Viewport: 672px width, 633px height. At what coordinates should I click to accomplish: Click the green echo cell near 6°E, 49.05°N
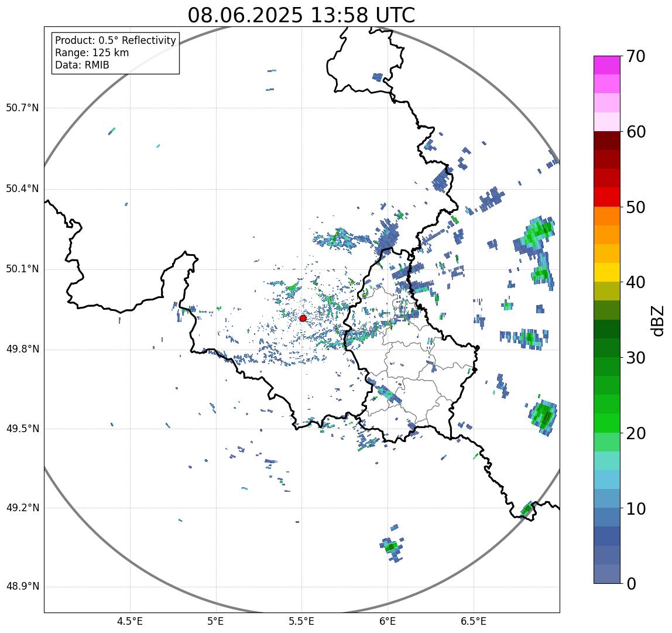(x=392, y=547)
